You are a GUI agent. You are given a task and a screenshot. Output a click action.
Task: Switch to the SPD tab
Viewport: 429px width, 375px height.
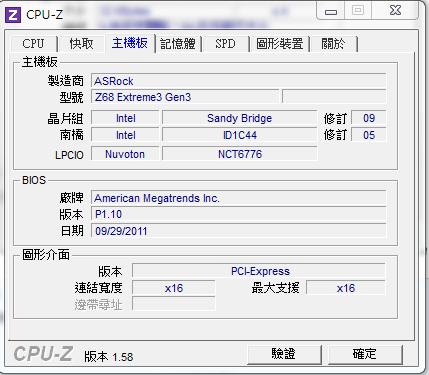(225, 44)
